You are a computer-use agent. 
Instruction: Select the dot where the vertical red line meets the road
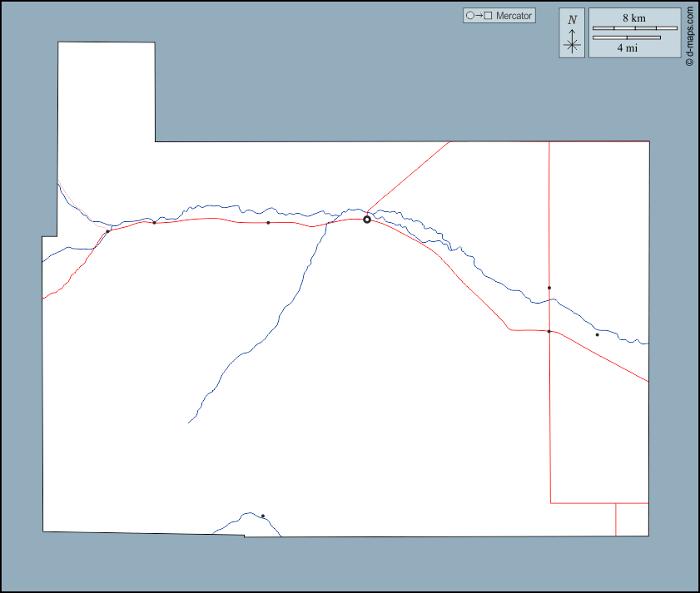pyautogui.click(x=549, y=331)
